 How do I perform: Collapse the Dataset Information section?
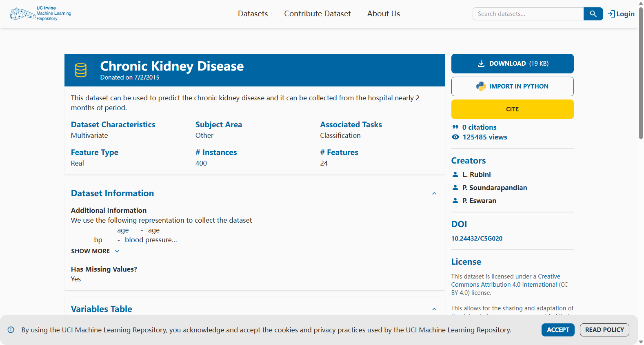coord(434,193)
